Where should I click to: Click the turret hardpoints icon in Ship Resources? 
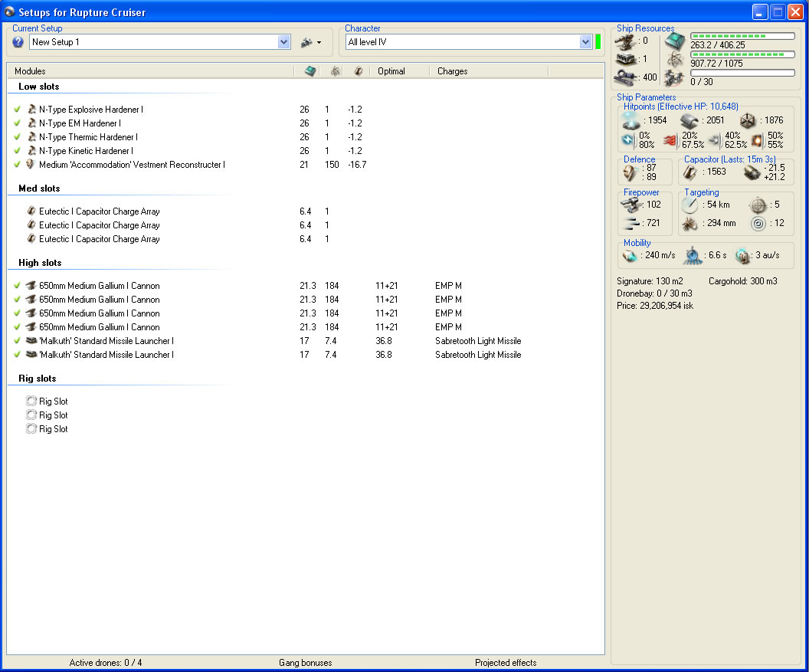click(625, 42)
